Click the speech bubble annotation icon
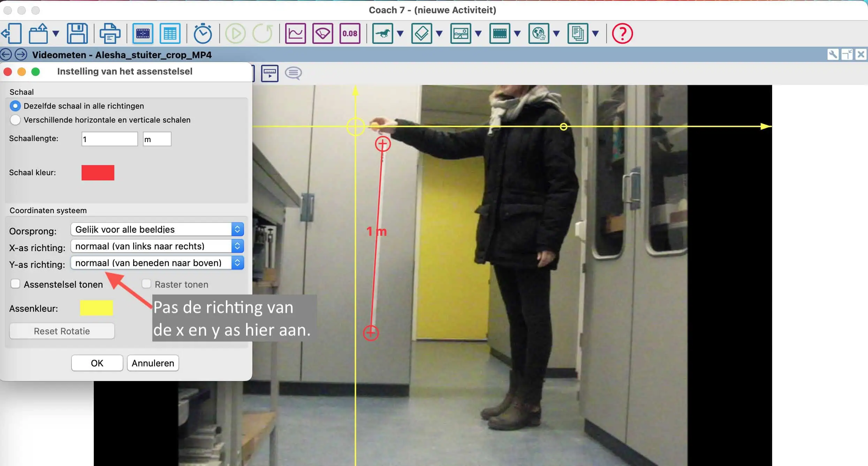The width and height of the screenshot is (868, 466). (293, 73)
